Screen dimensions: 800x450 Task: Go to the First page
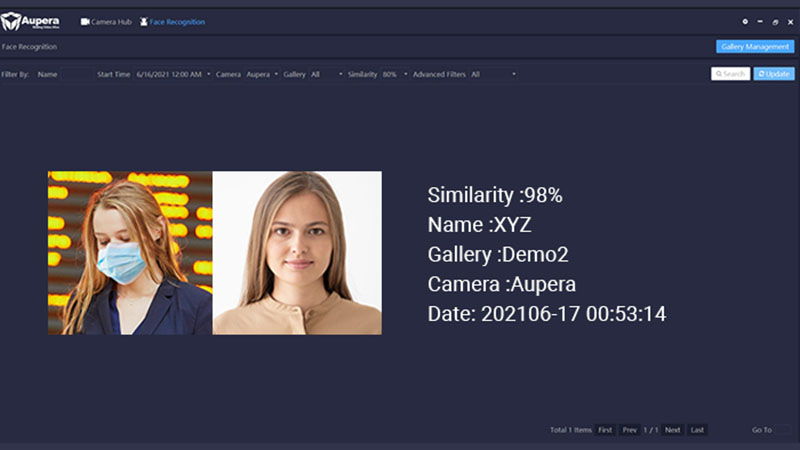(605, 430)
